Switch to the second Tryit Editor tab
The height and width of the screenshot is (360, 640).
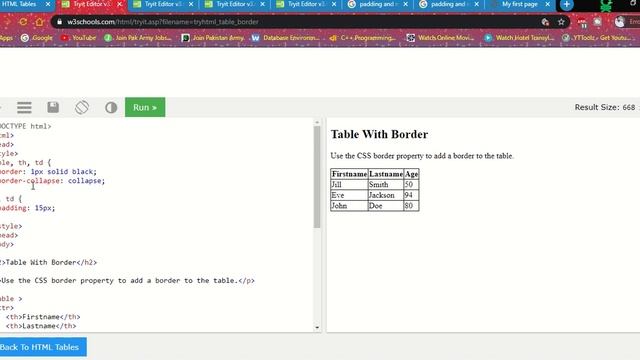coord(162,4)
